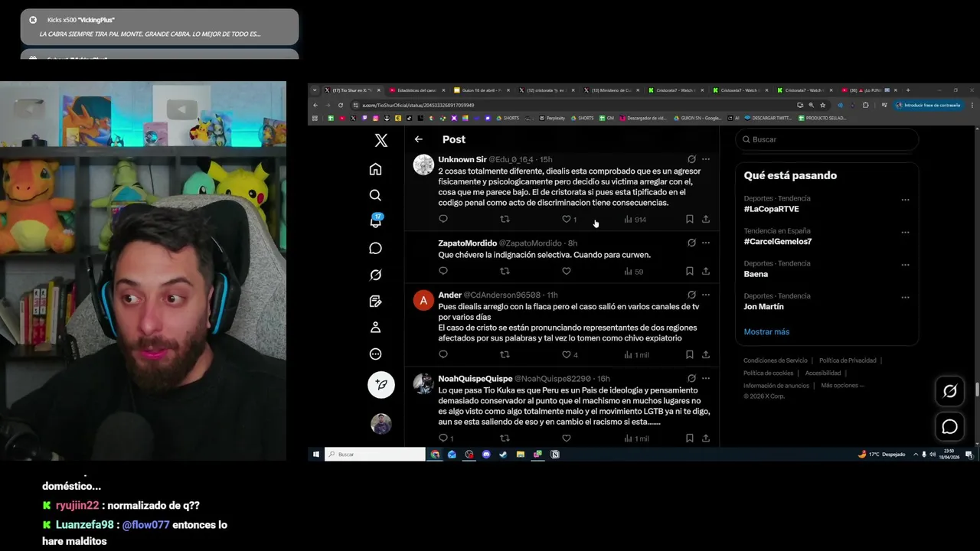Focus the X Buscar search field
The image size is (980, 551).
pos(827,139)
